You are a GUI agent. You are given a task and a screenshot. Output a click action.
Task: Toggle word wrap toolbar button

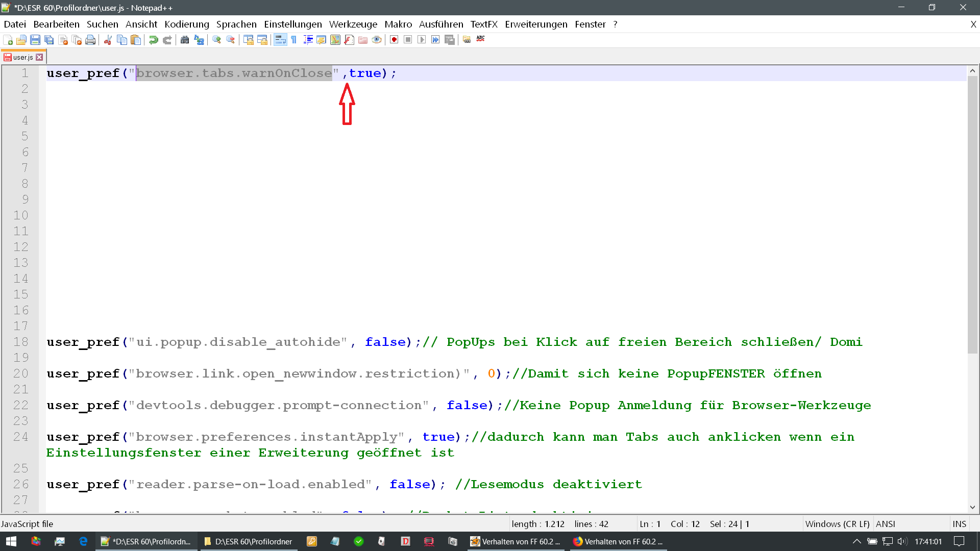point(280,40)
